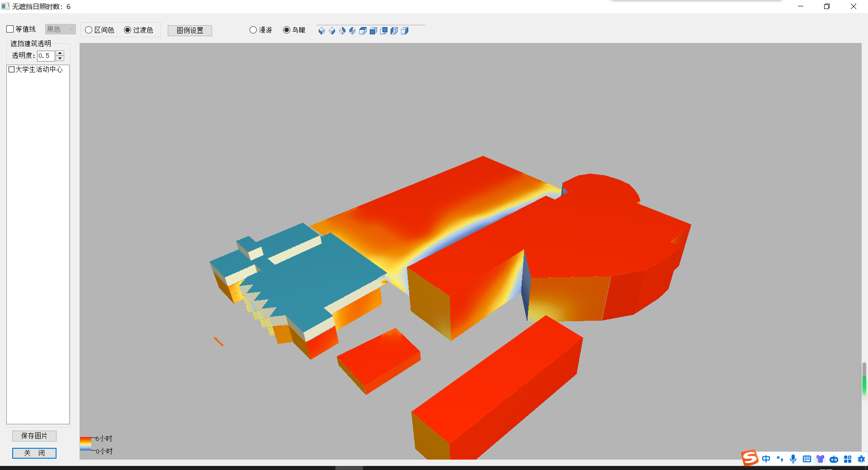868x470 pixels.
Task: Click the 透明度 value input field
Action: pyautogui.click(x=46, y=56)
